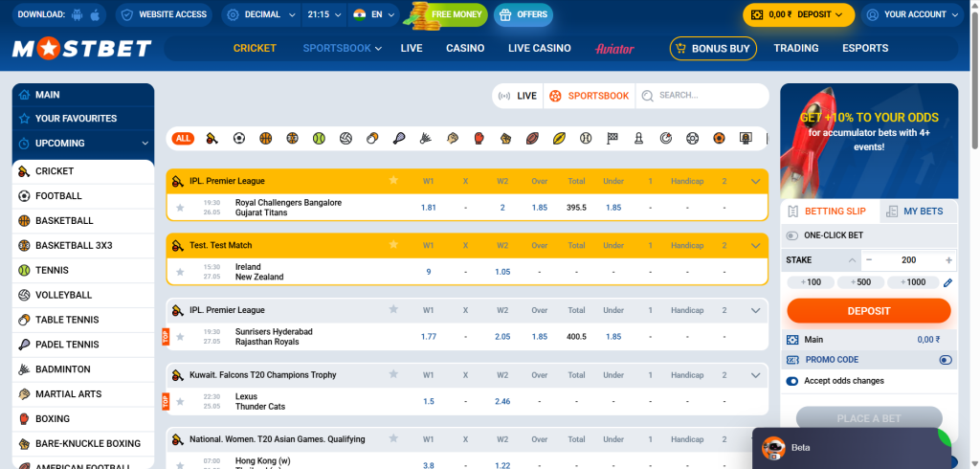Favourite the Ireland vs New Zealand match with its star
The height and width of the screenshot is (469, 980).
tap(180, 272)
